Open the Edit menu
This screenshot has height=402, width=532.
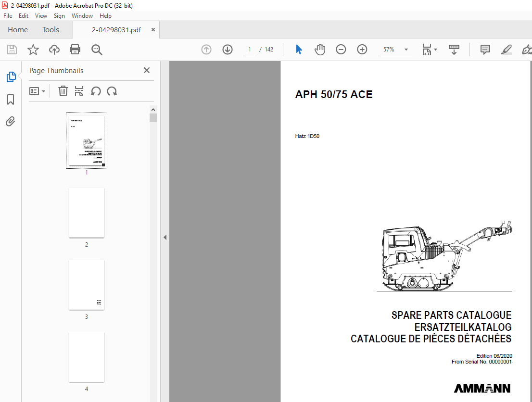(x=24, y=16)
